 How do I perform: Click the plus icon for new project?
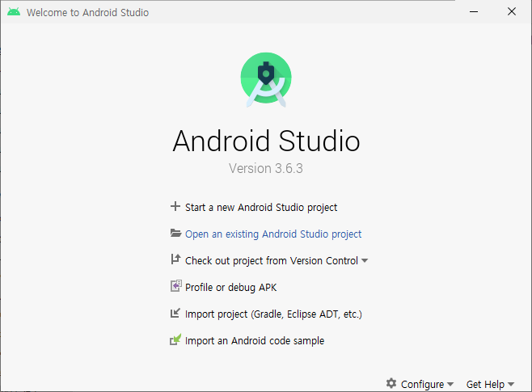click(175, 206)
